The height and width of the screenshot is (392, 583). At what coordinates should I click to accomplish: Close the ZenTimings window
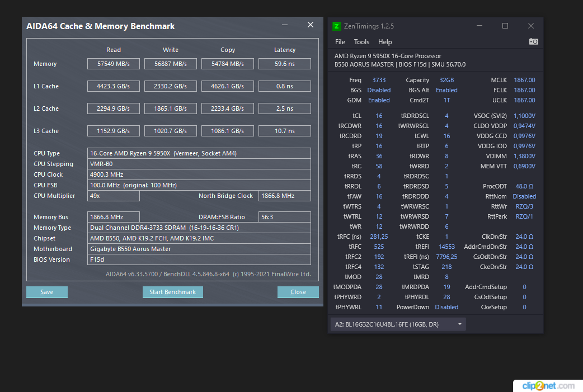(531, 26)
